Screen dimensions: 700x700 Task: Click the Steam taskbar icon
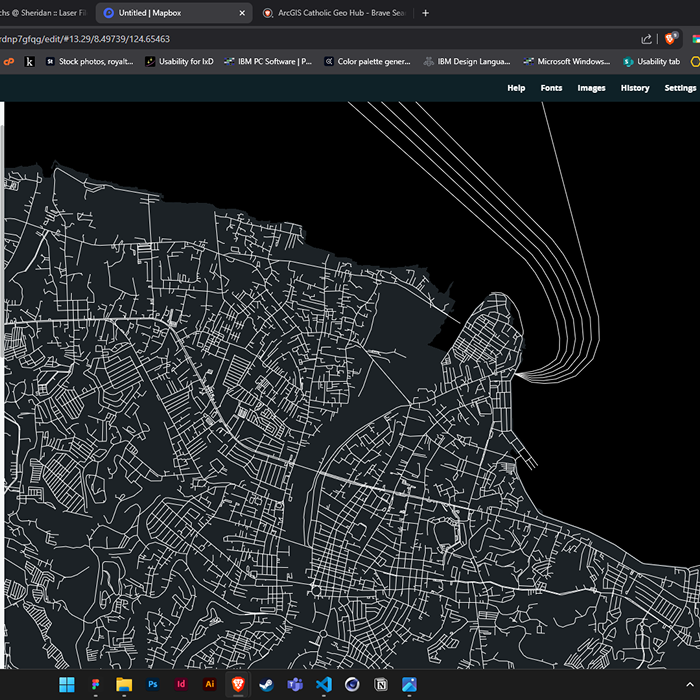click(x=266, y=685)
